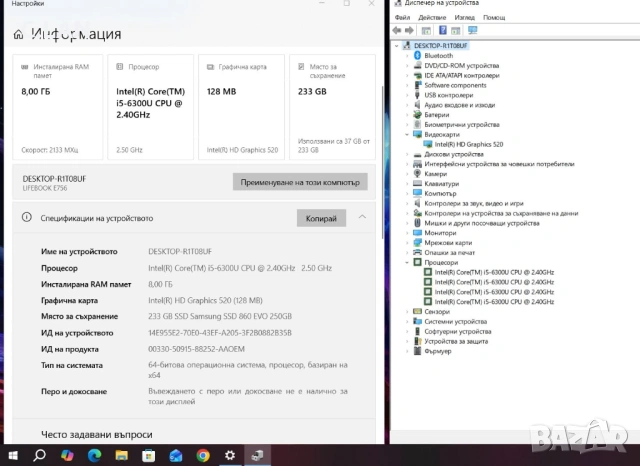640x466 pixels.
Task: Open Microsoft Store from taskbar
Action: point(149,455)
